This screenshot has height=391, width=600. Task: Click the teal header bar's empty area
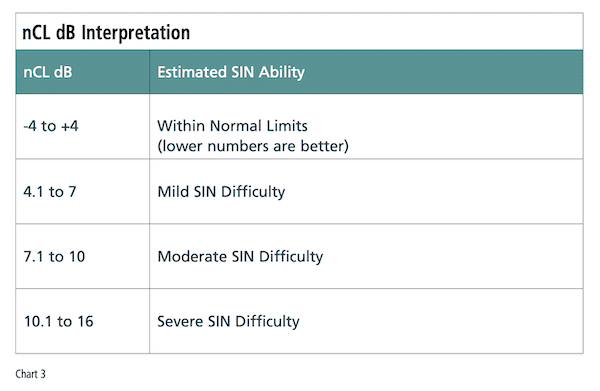[x=444, y=72]
